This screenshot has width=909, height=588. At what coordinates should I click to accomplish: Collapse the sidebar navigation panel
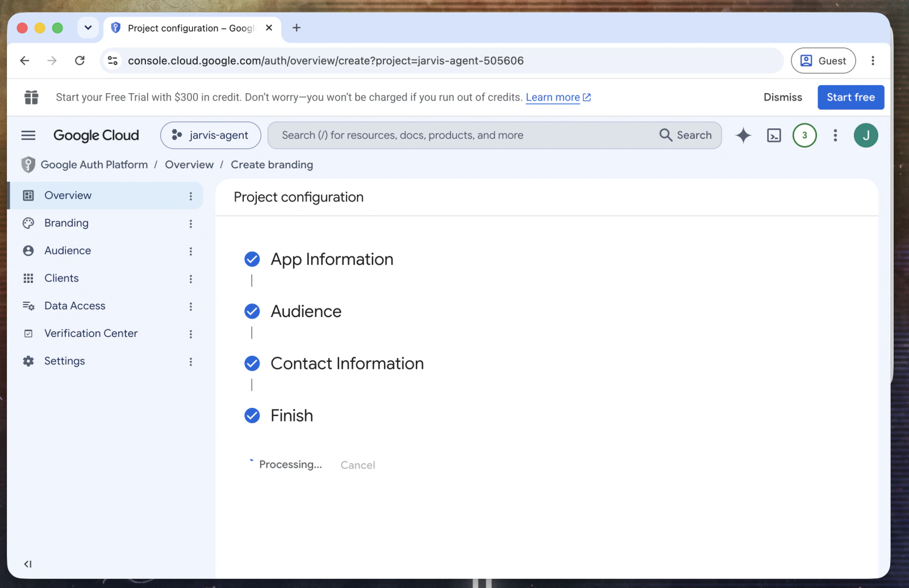click(x=28, y=564)
